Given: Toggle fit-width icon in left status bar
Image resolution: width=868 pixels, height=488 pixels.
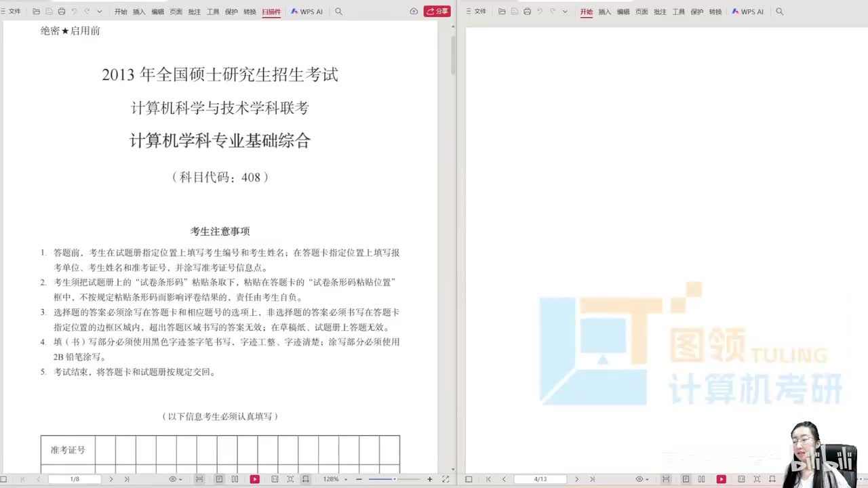Looking at the screenshot, I should 306,479.
